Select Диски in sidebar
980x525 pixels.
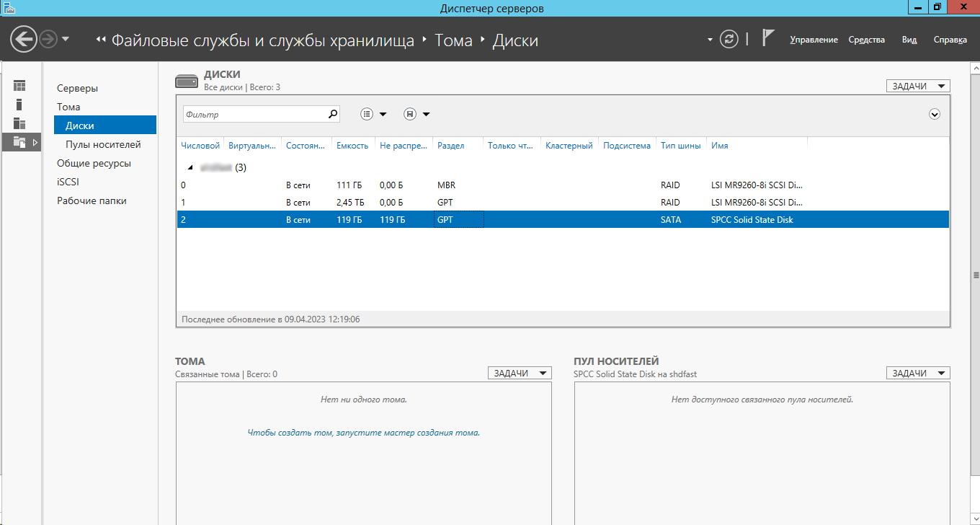(x=105, y=125)
